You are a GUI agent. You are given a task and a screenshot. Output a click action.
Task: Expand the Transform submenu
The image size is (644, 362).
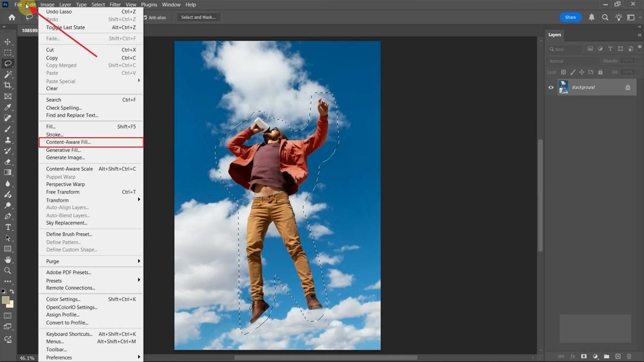[x=91, y=200]
